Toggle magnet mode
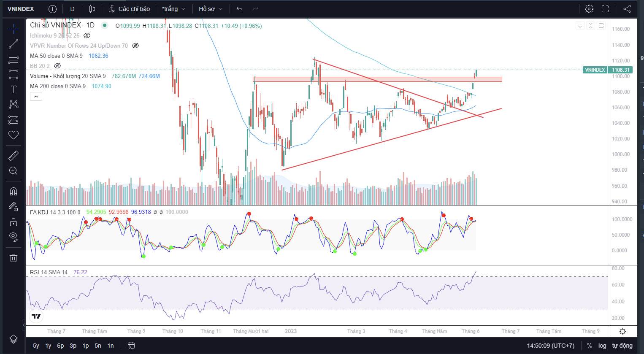Screen dimensions: 644x354 pos(14,192)
